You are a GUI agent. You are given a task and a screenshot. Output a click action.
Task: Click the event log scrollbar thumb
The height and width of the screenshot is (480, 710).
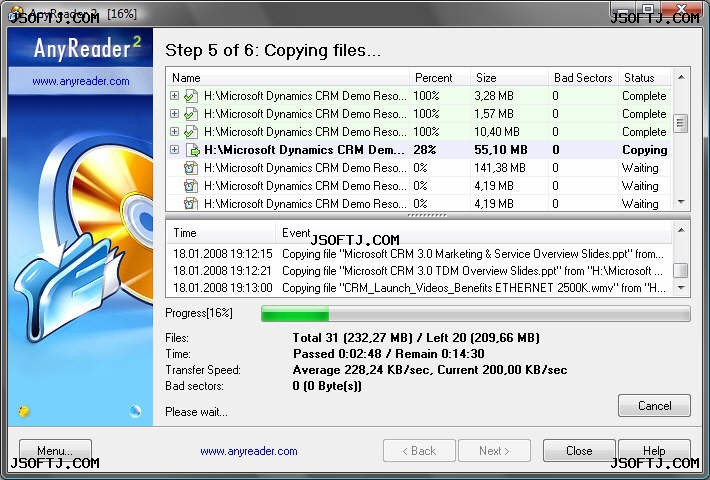tap(681, 270)
